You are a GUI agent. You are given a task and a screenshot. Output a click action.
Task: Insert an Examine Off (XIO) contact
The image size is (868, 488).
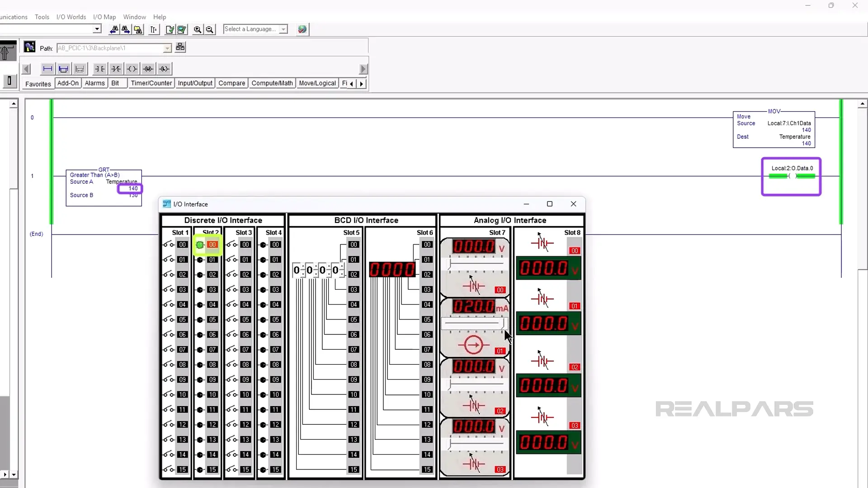click(x=116, y=69)
